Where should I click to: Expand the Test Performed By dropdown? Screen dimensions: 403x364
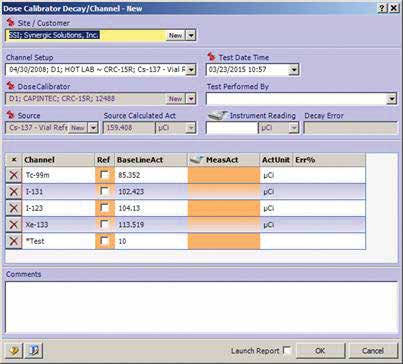[392, 99]
